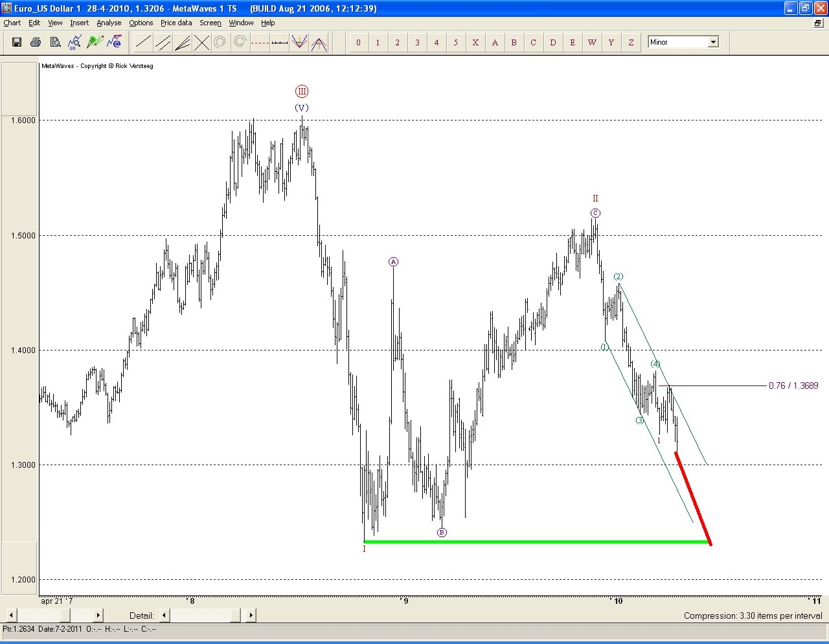
Task: Click the Save floppy disk icon
Action: tap(17, 42)
